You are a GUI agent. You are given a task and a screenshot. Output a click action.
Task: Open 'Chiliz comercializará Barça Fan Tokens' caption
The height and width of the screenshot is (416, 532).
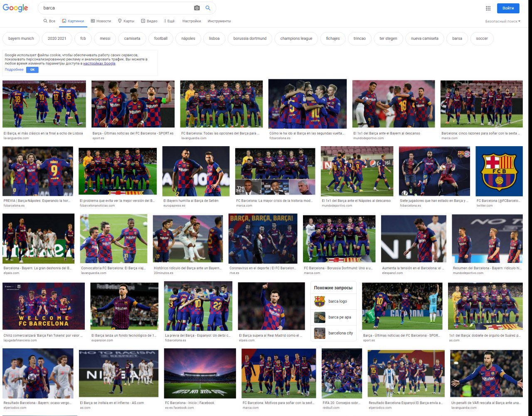click(x=43, y=335)
